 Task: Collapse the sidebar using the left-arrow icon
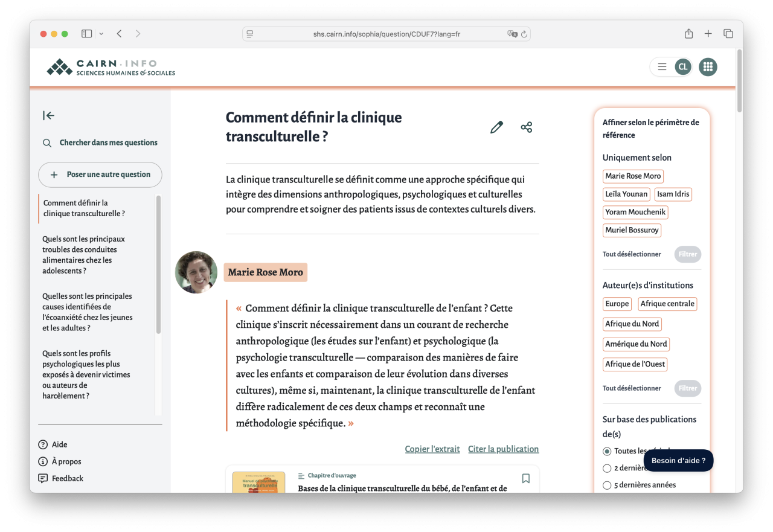[x=48, y=115]
